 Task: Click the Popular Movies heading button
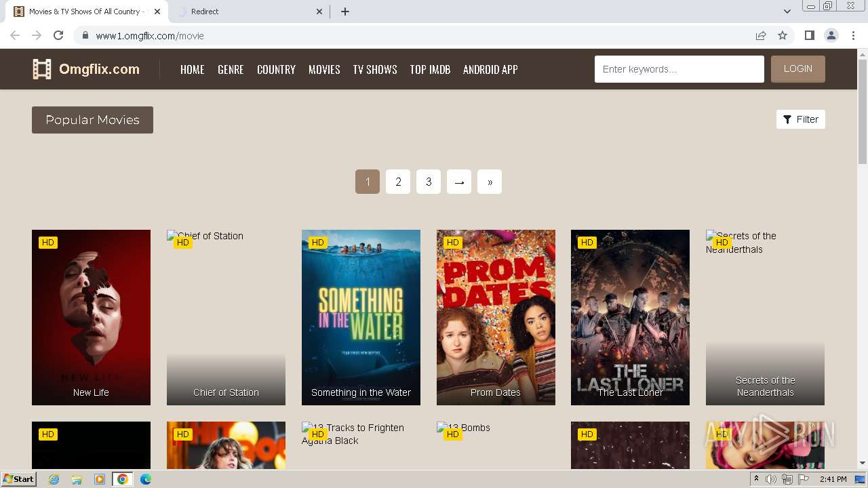click(92, 120)
